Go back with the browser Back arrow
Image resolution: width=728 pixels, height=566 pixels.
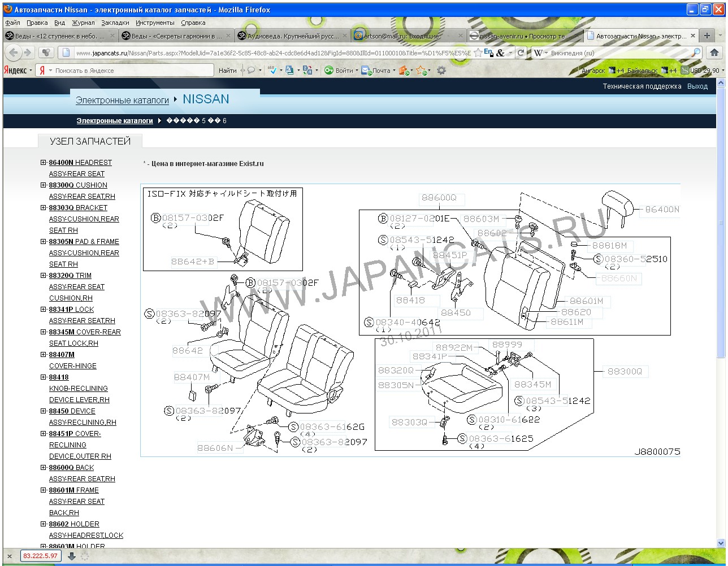14,53
